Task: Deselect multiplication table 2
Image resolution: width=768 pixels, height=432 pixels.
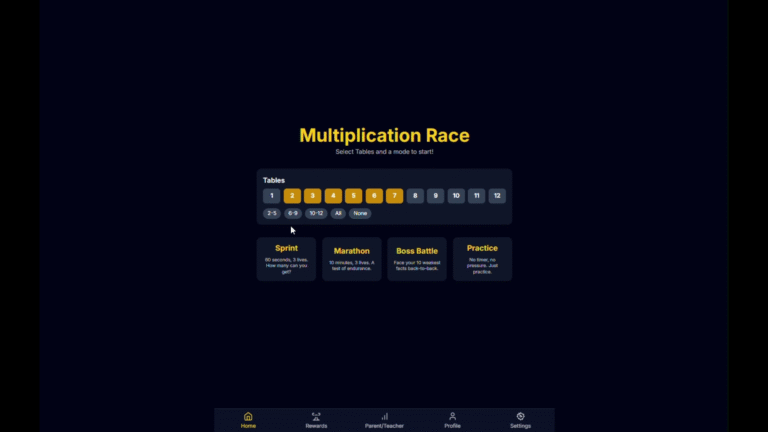Action: (x=292, y=196)
